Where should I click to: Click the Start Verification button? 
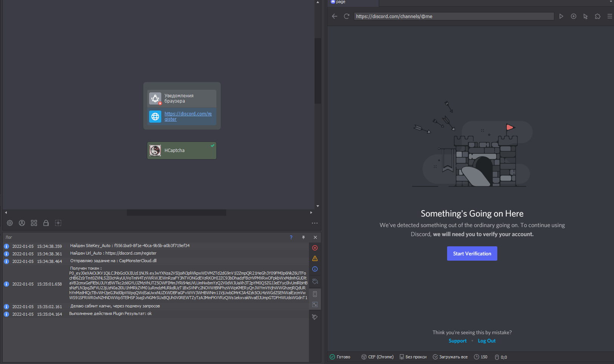(x=472, y=253)
